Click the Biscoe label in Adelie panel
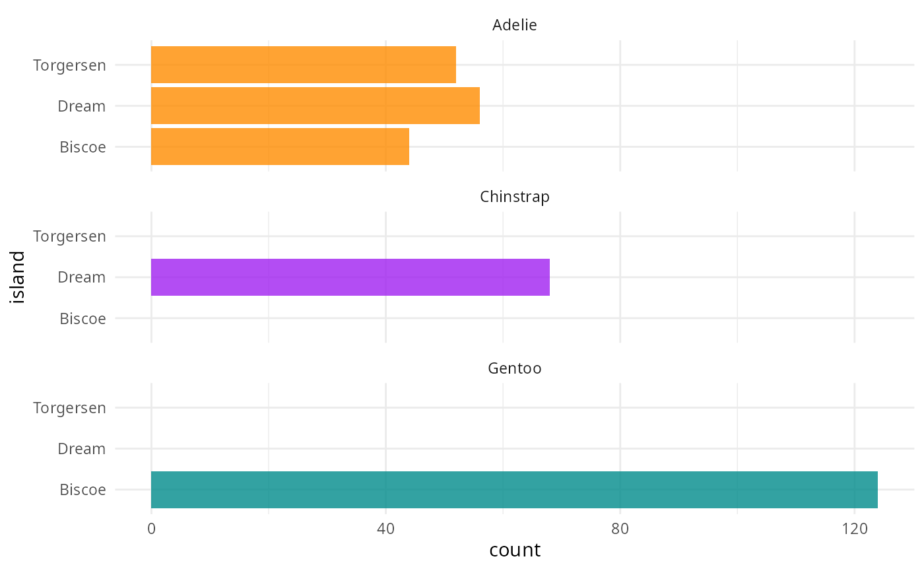 pyautogui.click(x=82, y=147)
